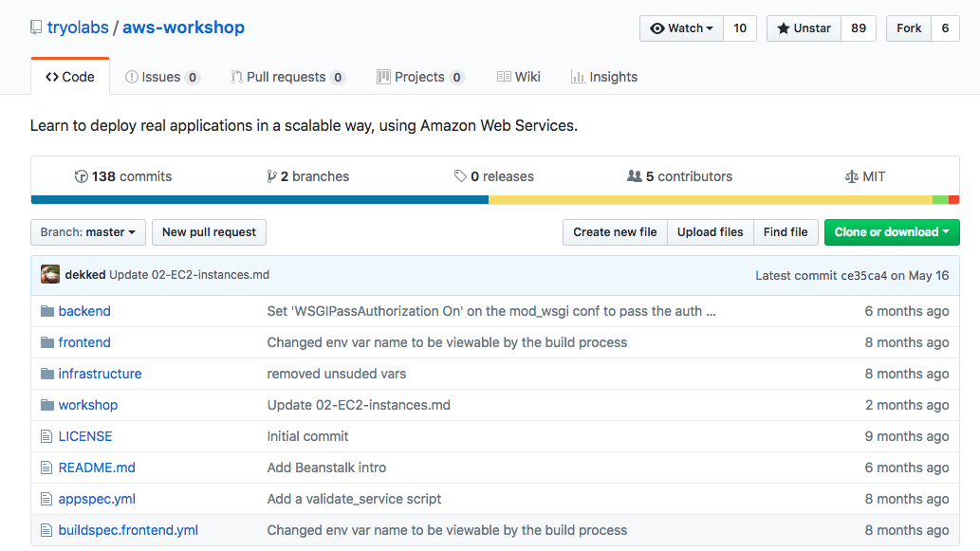This screenshot has width=980, height=551.
Task: Open the README.md file
Action: click(x=97, y=468)
